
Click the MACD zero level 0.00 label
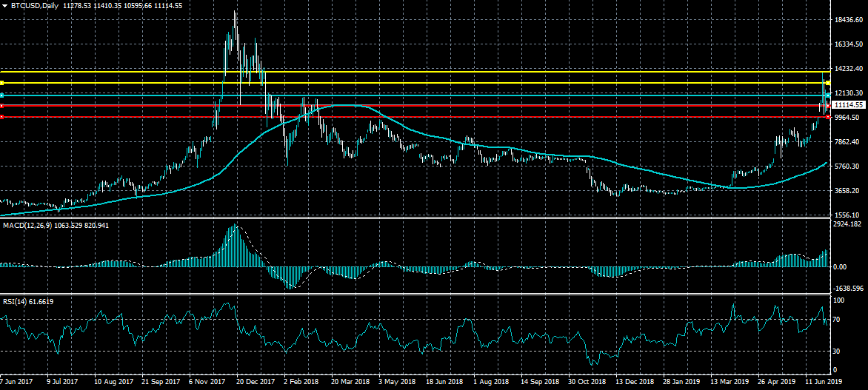(841, 266)
